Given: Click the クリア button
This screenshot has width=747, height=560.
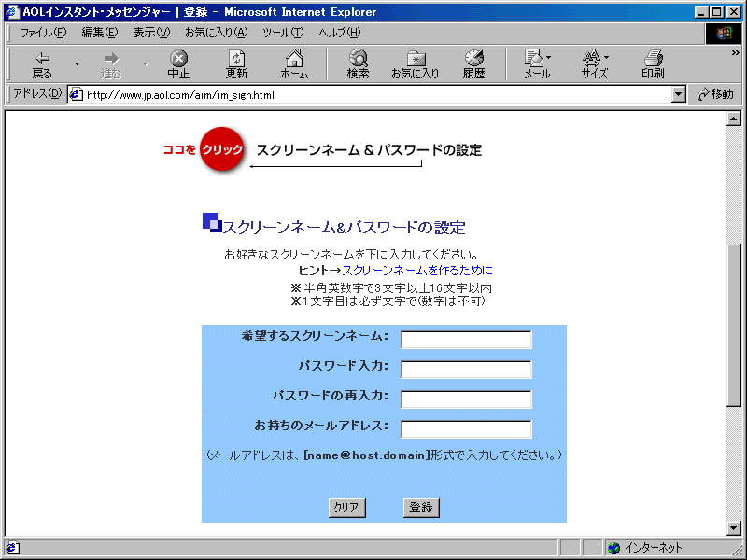Looking at the screenshot, I should coord(346,508).
